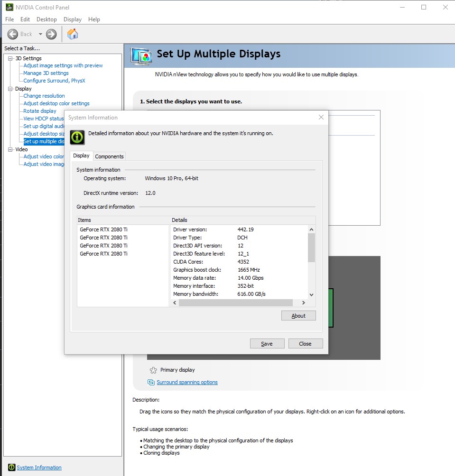Click the Driver Type DCH row
The width and height of the screenshot is (455, 476).
pyautogui.click(x=210, y=238)
